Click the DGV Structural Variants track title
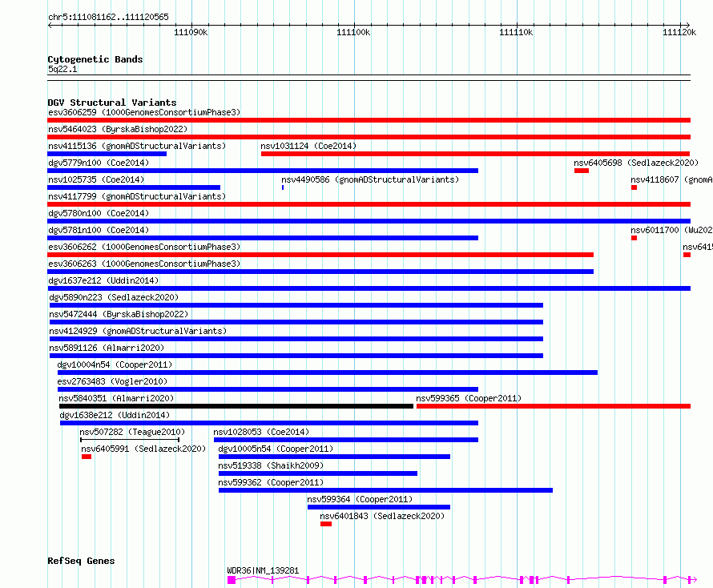 tap(112, 103)
